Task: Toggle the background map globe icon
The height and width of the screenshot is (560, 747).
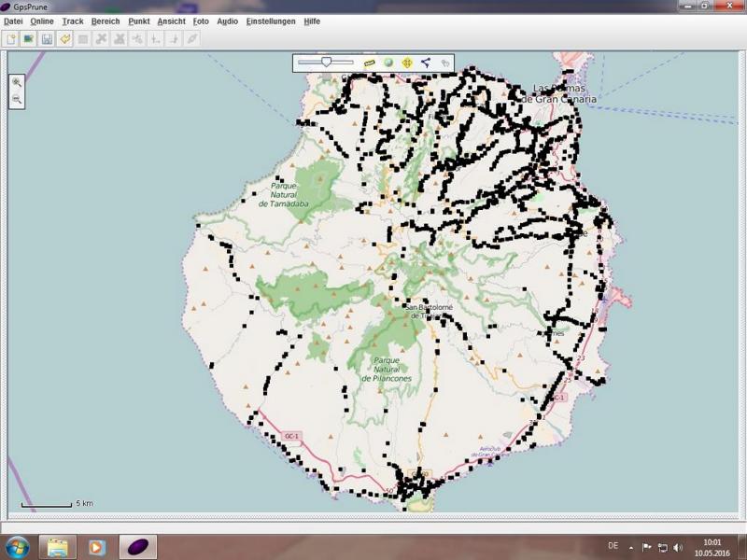Action: [388, 63]
